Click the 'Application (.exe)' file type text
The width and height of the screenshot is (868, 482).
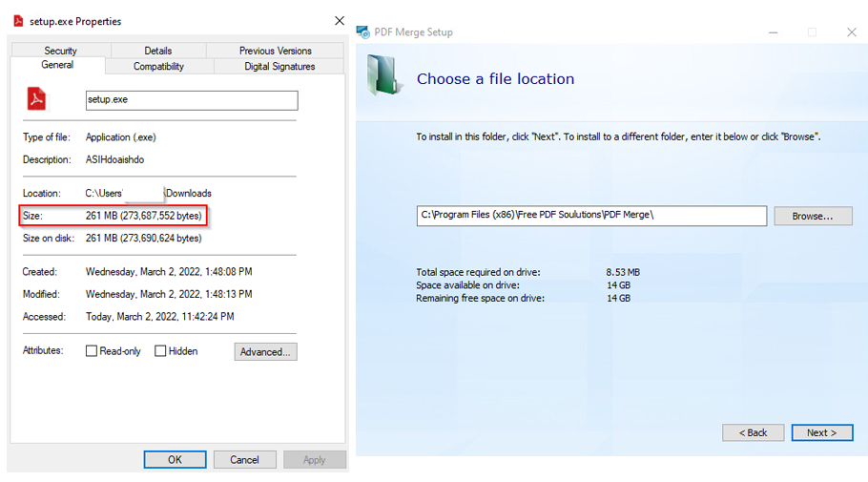point(121,136)
